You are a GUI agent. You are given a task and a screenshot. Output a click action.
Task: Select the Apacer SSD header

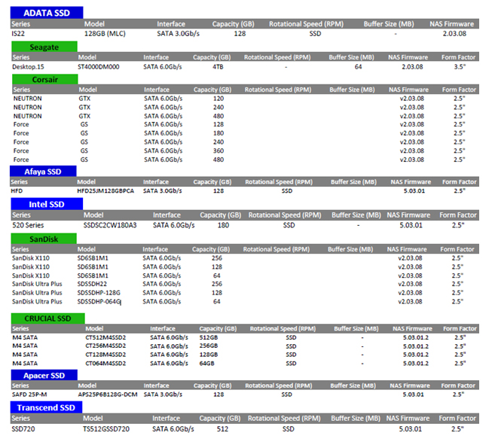[x=44, y=375]
